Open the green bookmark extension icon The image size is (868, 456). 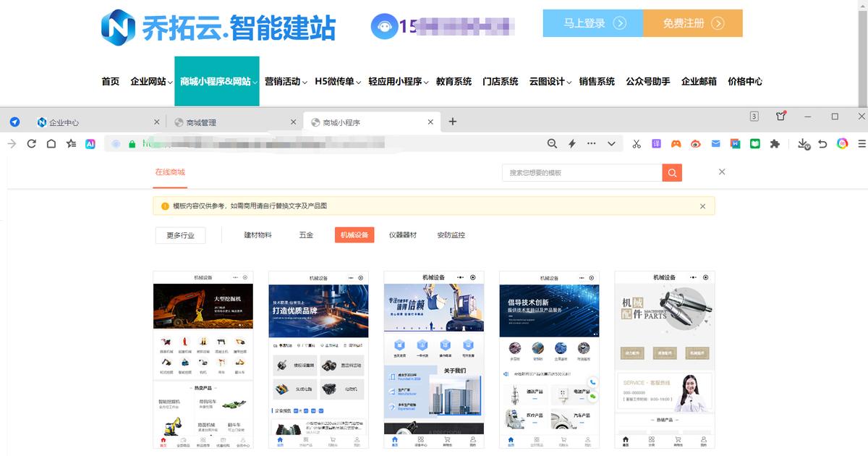click(x=754, y=144)
